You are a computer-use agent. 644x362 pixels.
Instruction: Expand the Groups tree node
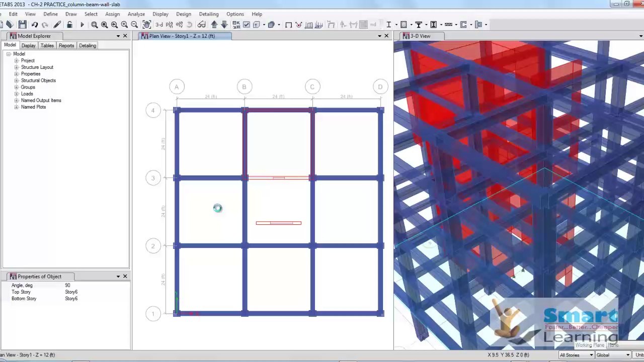click(16, 87)
